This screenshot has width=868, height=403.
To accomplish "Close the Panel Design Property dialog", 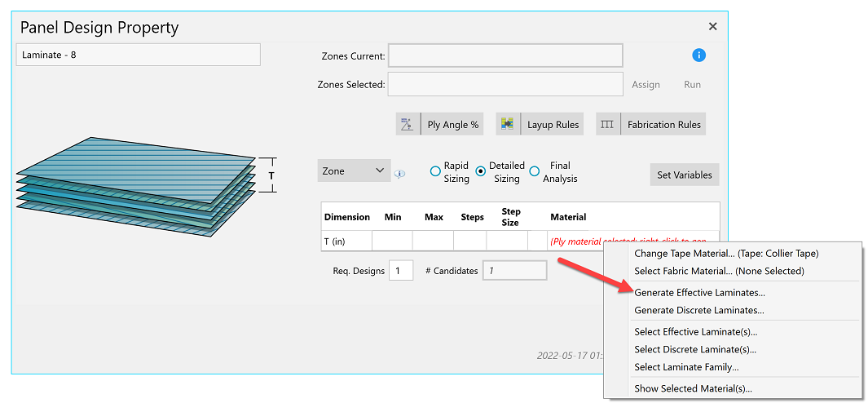I will click(713, 26).
